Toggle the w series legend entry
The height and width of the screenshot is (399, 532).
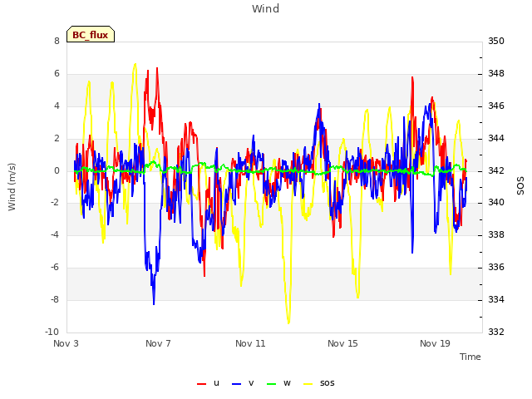[x=279, y=383]
